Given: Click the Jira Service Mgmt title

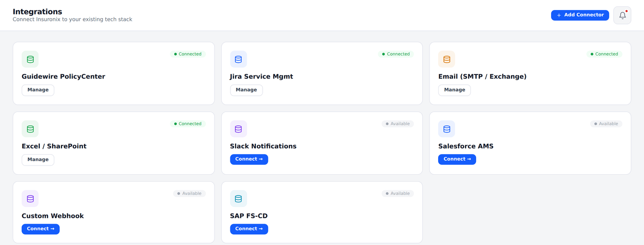Looking at the screenshot, I should [x=261, y=77].
